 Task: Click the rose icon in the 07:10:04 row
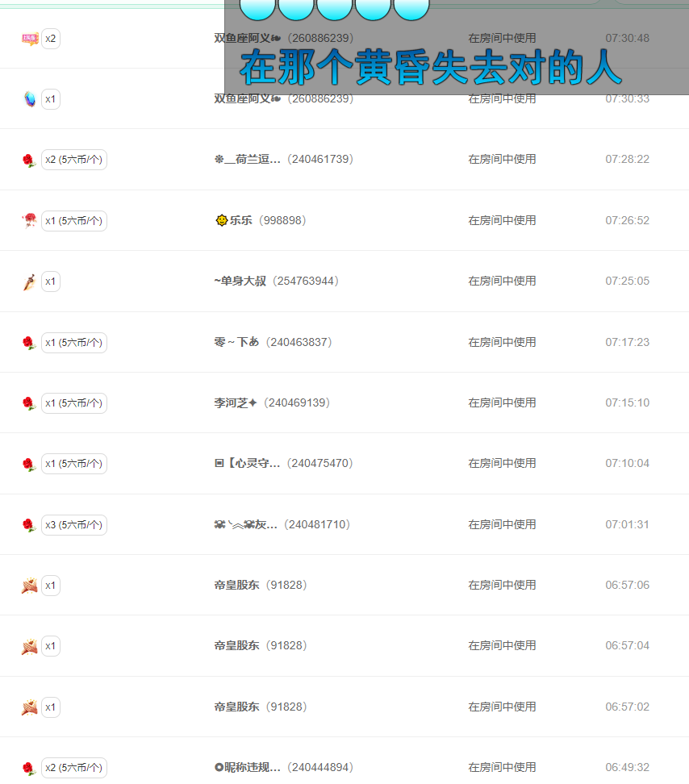coord(29,464)
